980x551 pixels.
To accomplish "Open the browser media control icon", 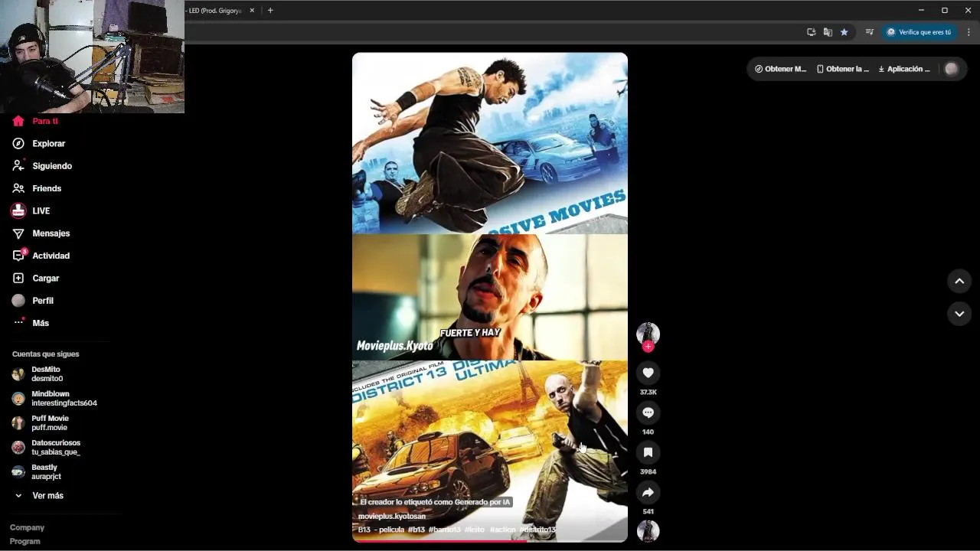I will [x=869, y=32].
